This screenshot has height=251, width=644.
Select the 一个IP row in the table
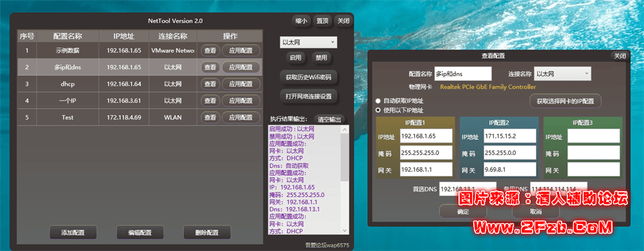[140, 100]
